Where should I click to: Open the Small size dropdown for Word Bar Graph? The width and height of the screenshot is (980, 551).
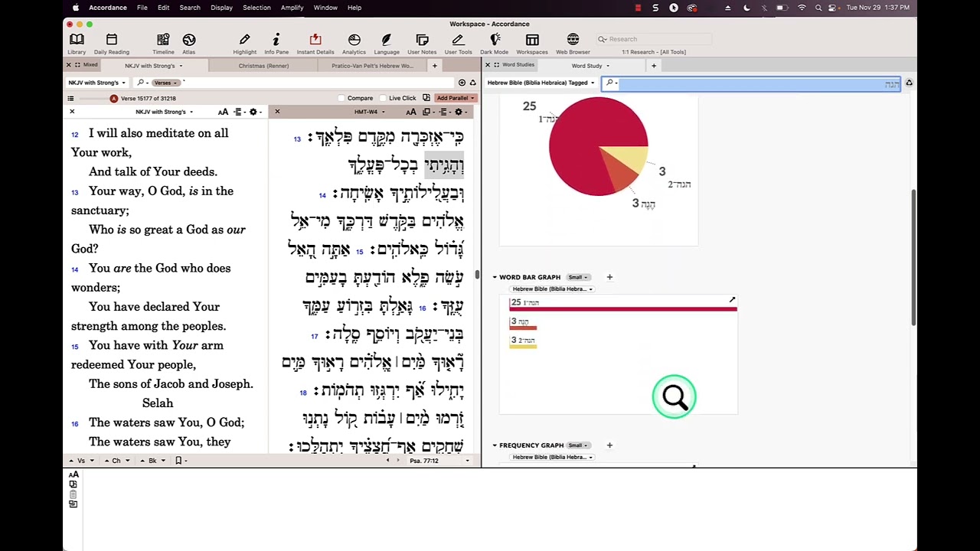pos(578,277)
